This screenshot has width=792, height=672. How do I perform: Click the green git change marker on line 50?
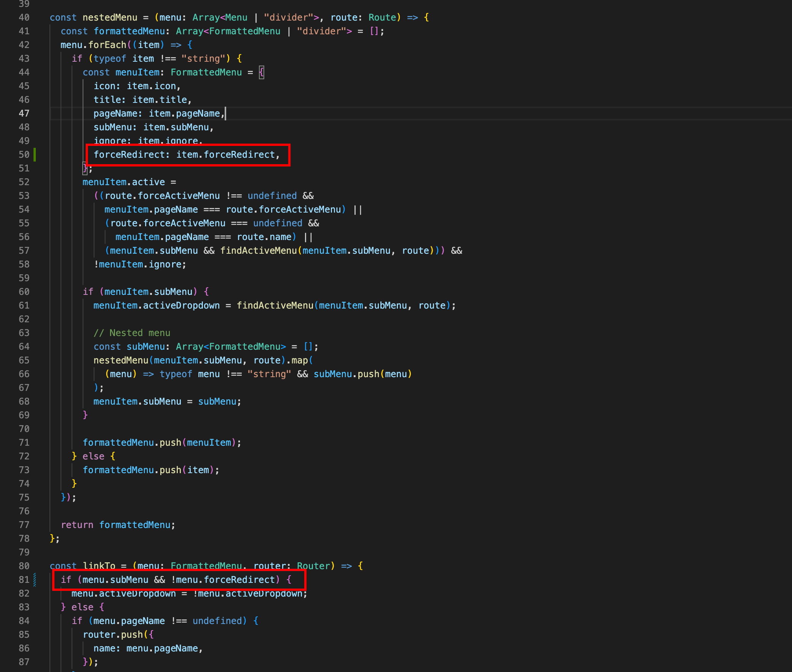(x=35, y=155)
